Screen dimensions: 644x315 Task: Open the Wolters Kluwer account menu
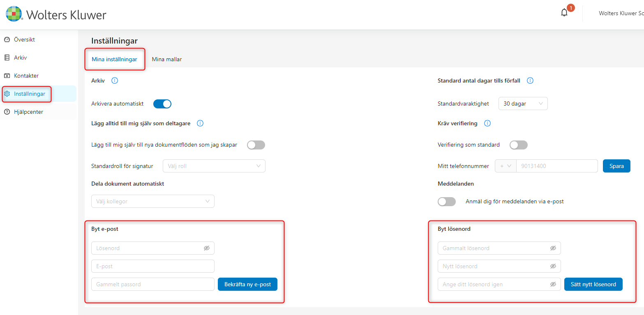tap(621, 14)
